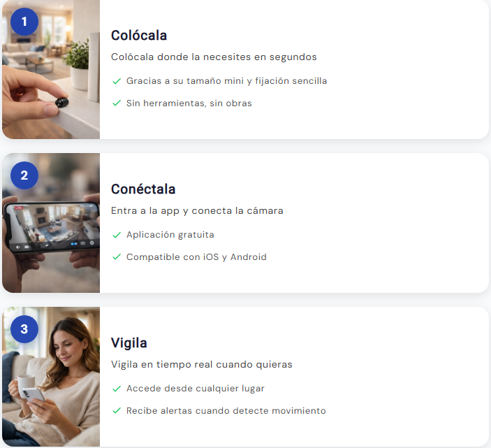Click the blue step number 1 badge
Screen dimensions: 491x448
point(24,22)
